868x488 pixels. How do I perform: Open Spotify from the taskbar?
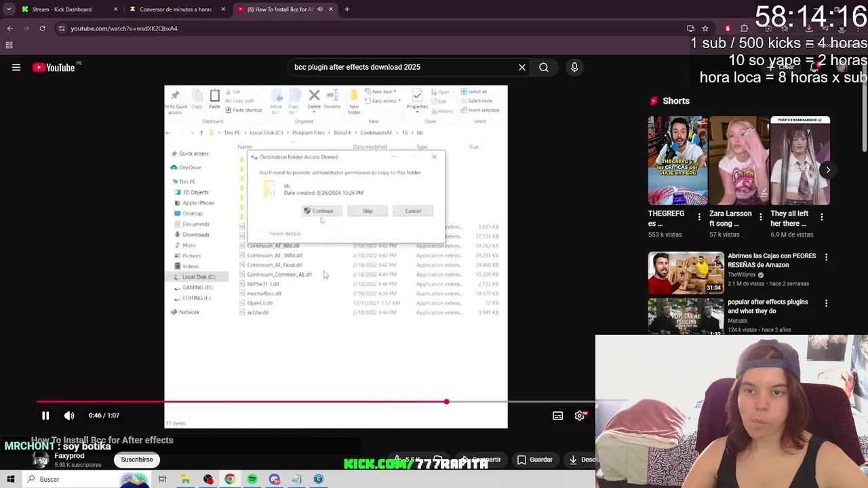point(252,479)
